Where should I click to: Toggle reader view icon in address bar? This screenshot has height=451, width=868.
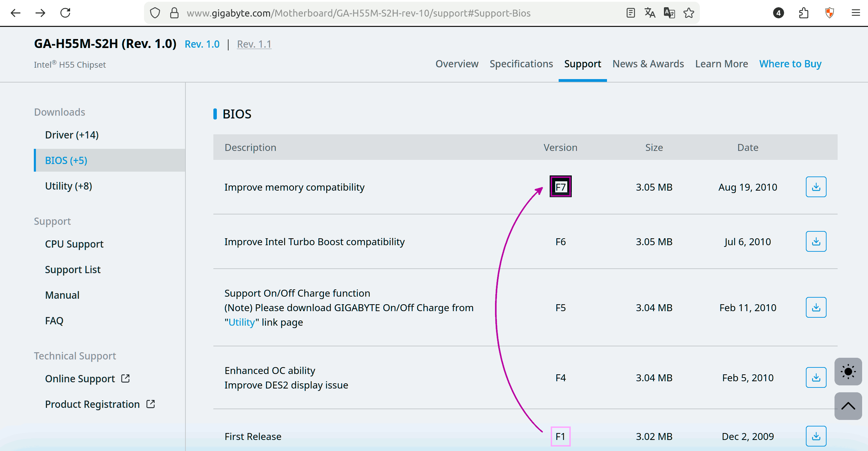pyautogui.click(x=630, y=13)
